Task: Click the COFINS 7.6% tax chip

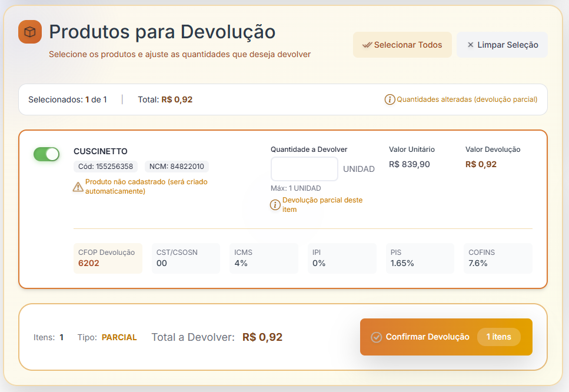Action: 498,257
